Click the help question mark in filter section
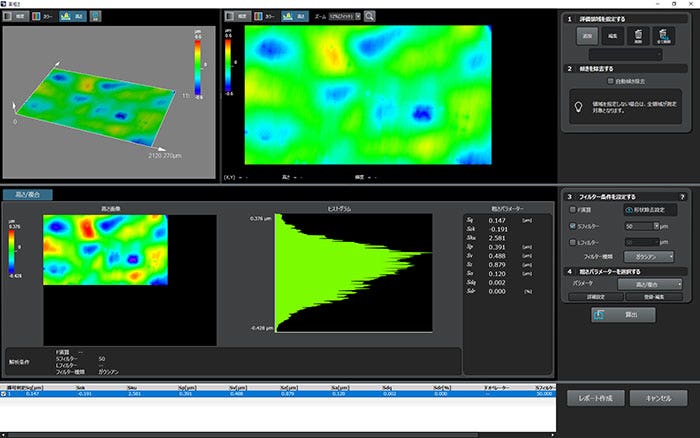This screenshot has width=700, height=438. click(x=682, y=197)
